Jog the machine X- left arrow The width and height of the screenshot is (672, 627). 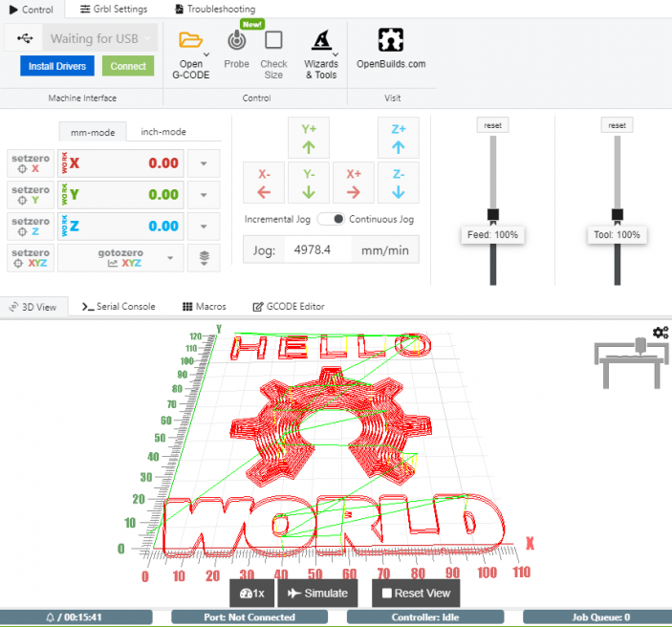coord(264,183)
